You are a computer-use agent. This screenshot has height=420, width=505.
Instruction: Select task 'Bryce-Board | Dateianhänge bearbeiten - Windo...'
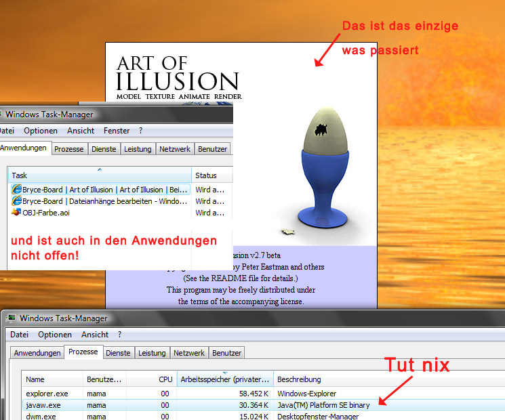[100, 201]
